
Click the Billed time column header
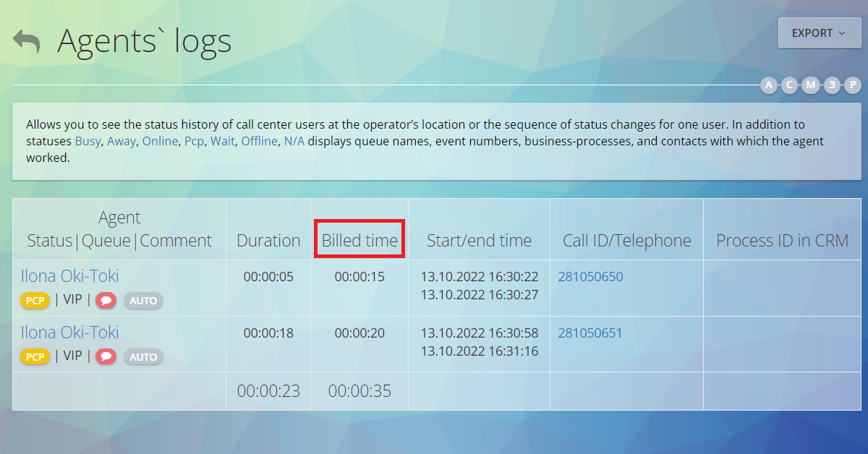click(359, 241)
